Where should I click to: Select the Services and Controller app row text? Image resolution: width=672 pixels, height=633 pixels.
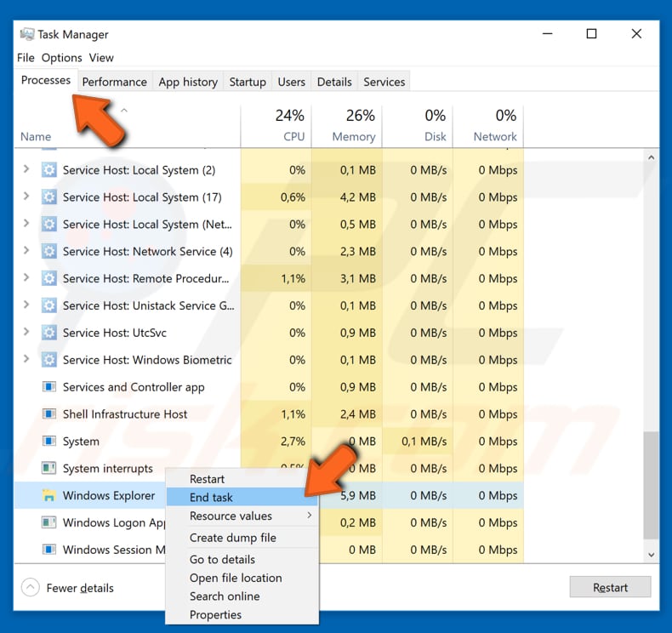pyautogui.click(x=134, y=387)
